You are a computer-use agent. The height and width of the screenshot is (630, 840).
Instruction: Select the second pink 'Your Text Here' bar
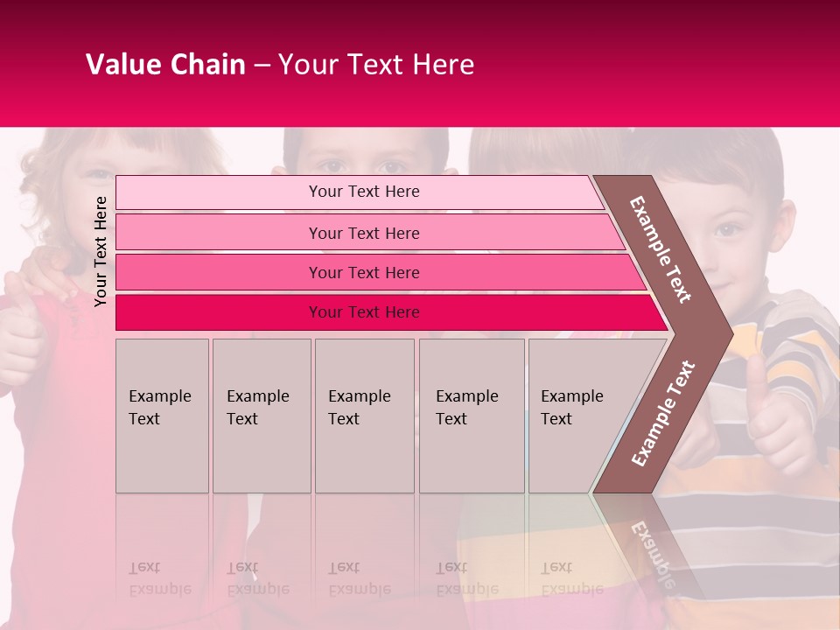[x=371, y=233]
